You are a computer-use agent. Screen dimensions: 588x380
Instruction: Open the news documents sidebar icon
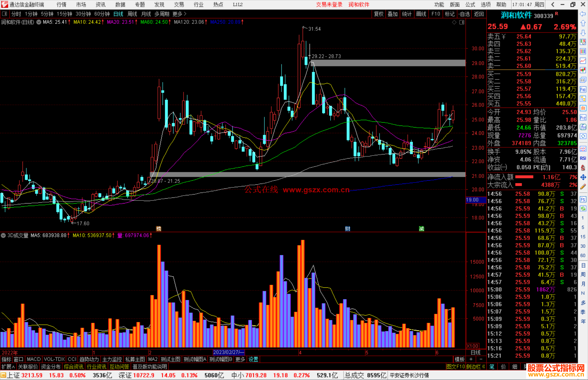click(583, 80)
